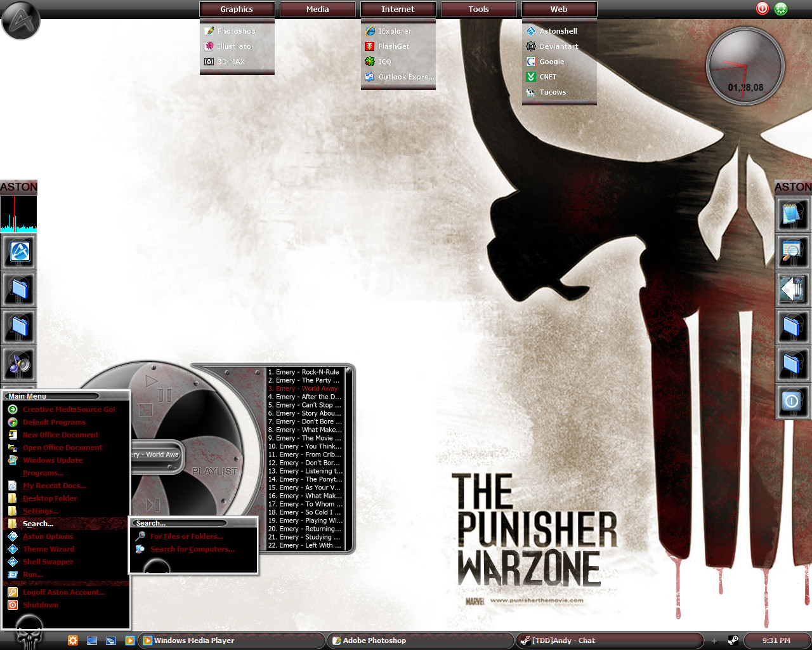Image resolution: width=812 pixels, height=650 pixels.
Task: Click the taskbar clock showing 9:31 PM
Action: 776,640
